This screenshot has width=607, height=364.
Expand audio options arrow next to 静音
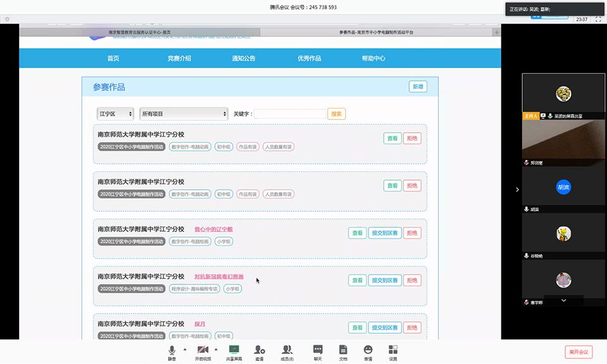185,349
